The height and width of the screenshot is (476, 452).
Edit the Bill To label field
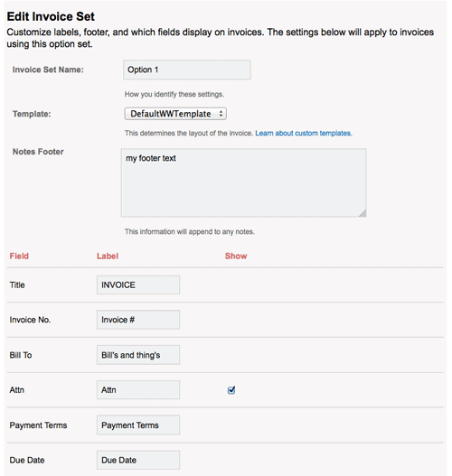click(138, 355)
